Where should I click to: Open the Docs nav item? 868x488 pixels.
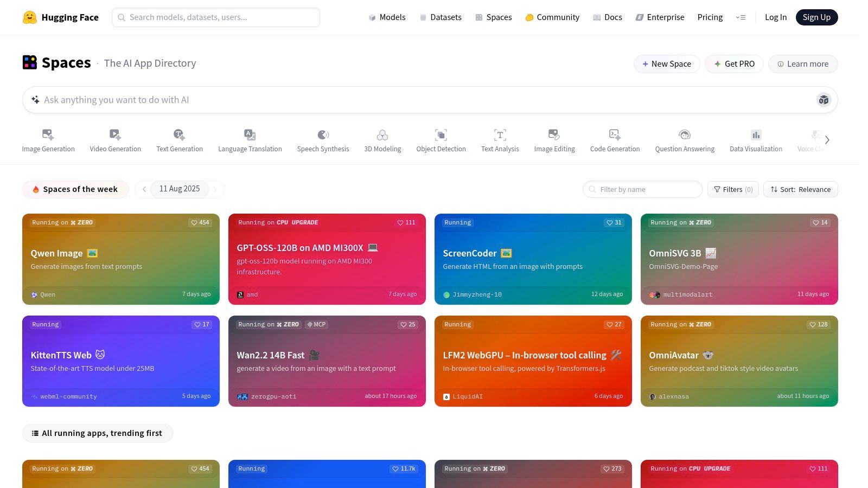coord(608,17)
